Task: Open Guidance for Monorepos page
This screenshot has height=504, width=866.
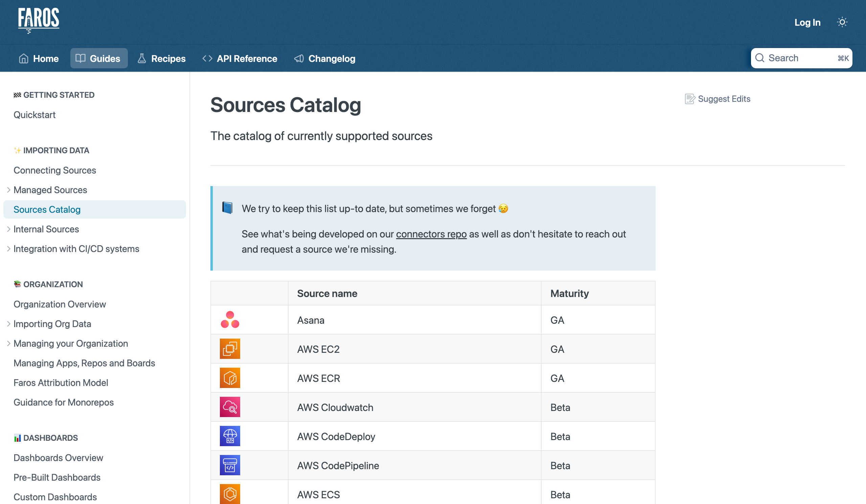Action: [64, 402]
